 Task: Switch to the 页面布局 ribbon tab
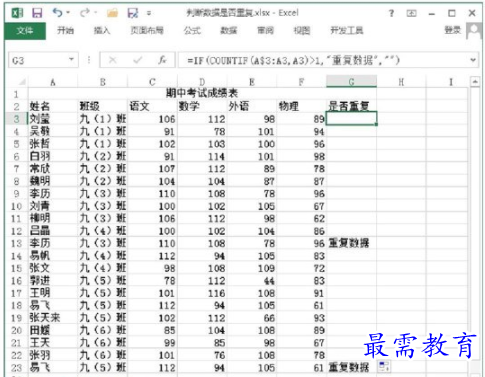coord(147,31)
